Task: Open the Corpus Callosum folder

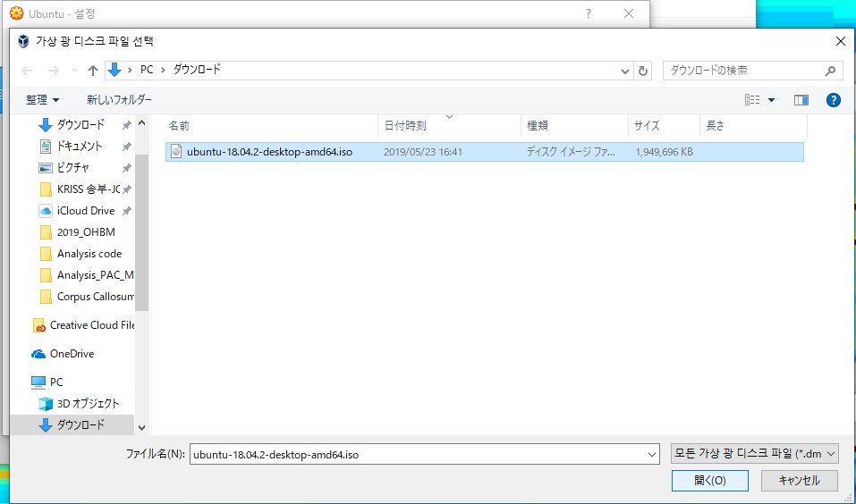Action: pyautogui.click(x=95, y=296)
